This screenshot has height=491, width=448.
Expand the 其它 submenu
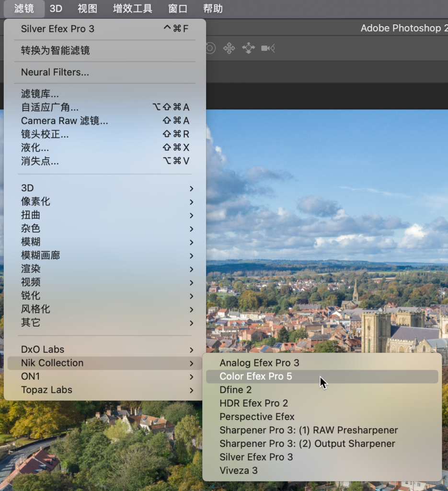[x=105, y=323]
